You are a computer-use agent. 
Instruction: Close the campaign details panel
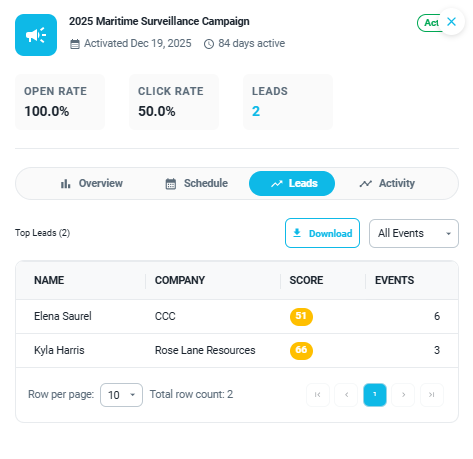(451, 22)
